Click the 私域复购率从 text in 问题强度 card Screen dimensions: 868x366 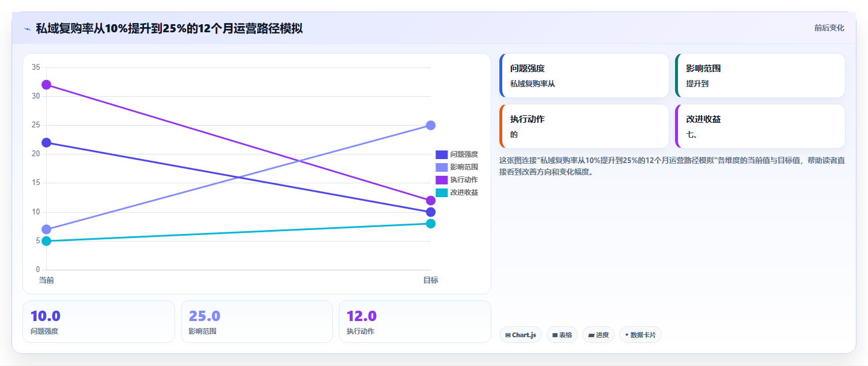tap(532, 84)
